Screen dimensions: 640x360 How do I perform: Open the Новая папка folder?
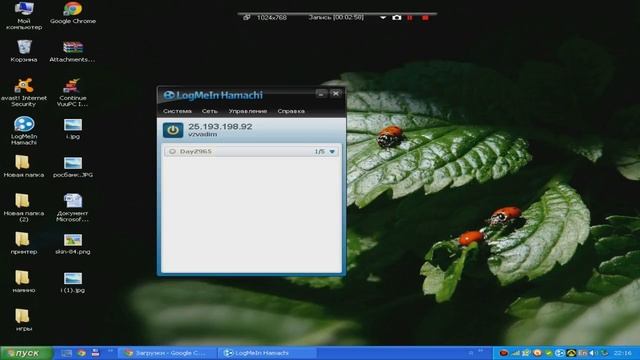[x=24, y=166]
